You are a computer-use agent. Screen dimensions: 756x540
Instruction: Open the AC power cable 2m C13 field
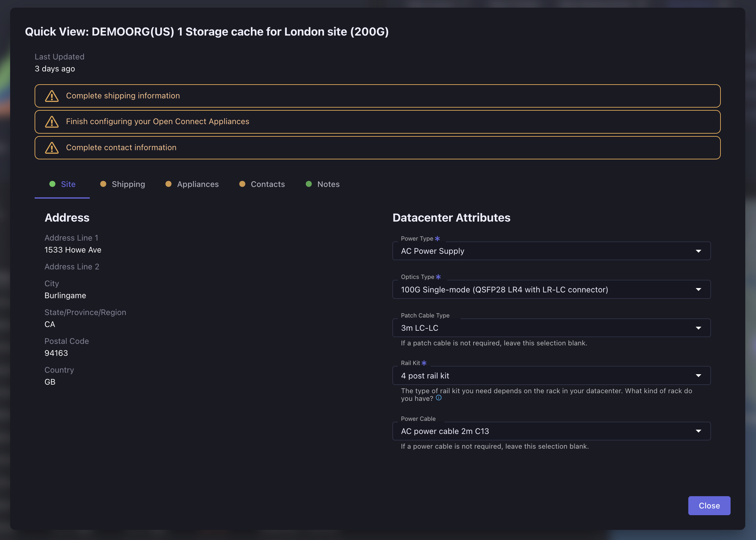(551, 431)
